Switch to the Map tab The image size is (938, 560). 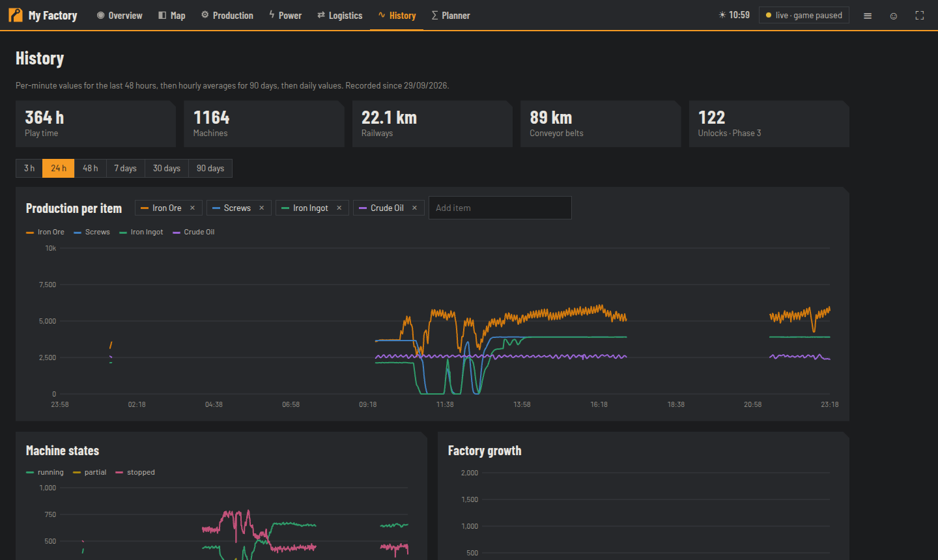(x=172, y=16)
